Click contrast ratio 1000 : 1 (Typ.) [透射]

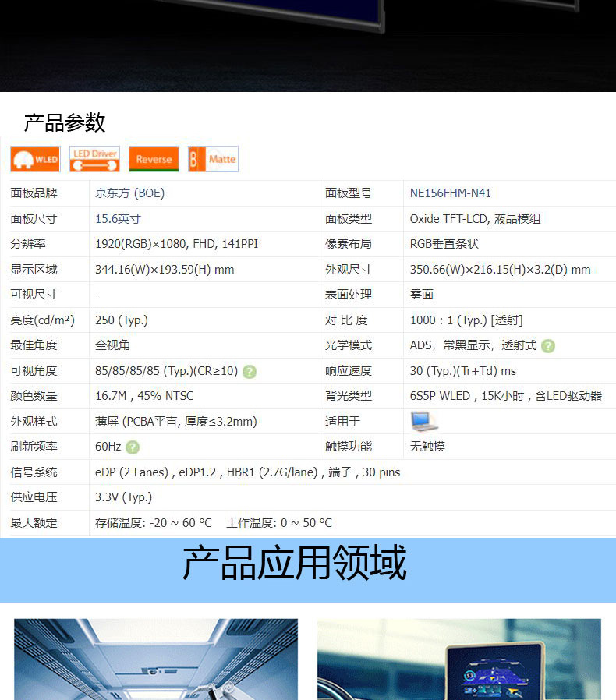(466, 320)
